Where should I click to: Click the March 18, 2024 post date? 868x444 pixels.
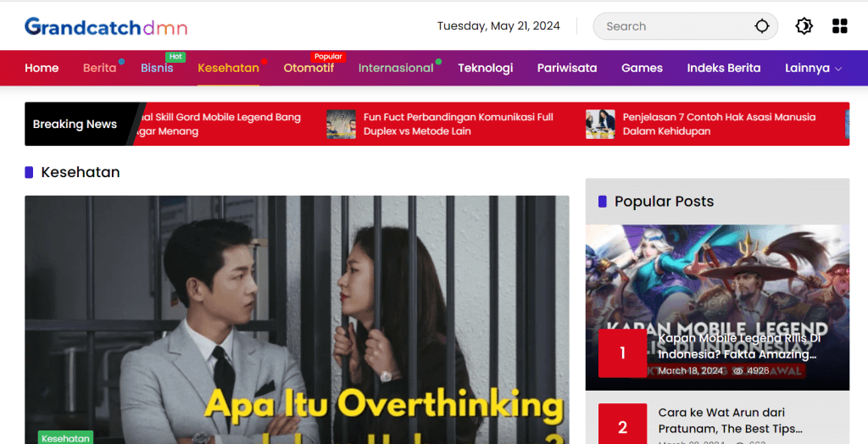(x=690, y=371)
